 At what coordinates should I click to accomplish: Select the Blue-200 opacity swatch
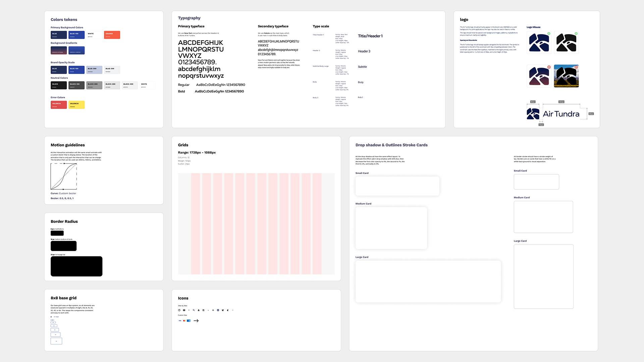[x=94, y=70]
